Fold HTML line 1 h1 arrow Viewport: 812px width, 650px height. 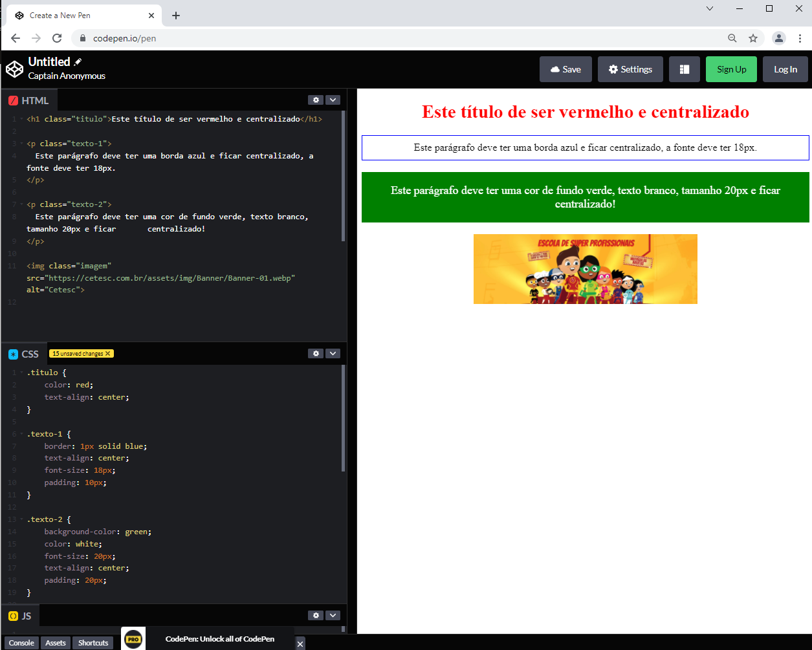click(x=22, y=119)
